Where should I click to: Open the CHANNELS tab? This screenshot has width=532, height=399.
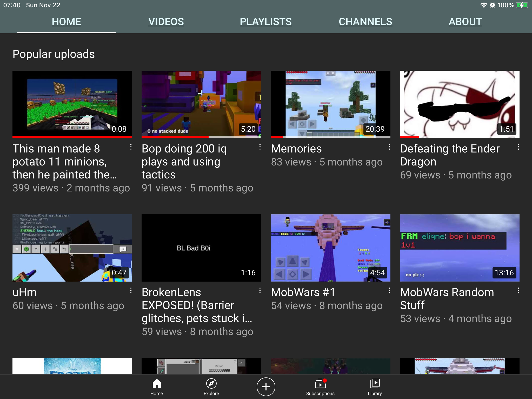pos(365,22)
